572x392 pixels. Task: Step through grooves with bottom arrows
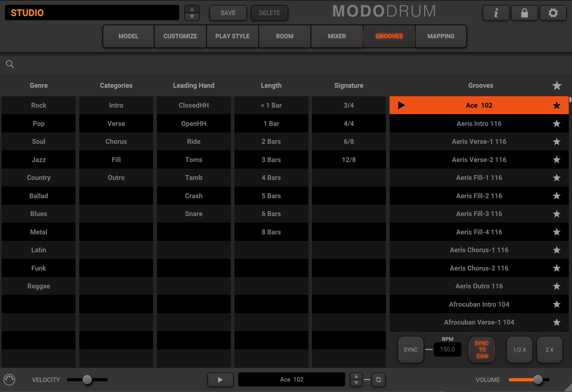(x=356, y=379)
